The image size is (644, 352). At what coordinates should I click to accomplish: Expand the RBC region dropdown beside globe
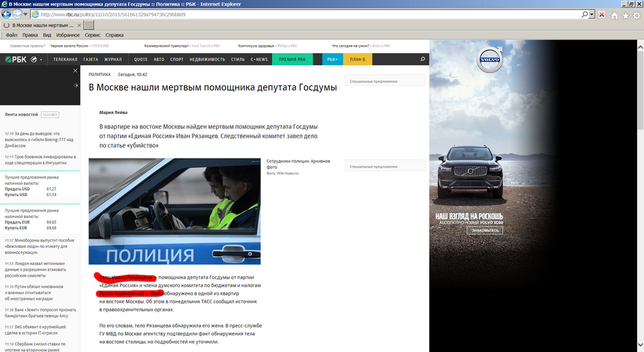coord(42,60)
